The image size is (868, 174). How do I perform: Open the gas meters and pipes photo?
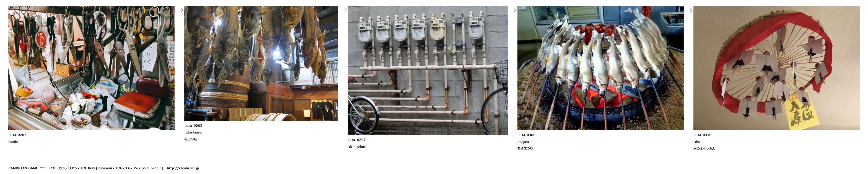[x=427, y=70]
